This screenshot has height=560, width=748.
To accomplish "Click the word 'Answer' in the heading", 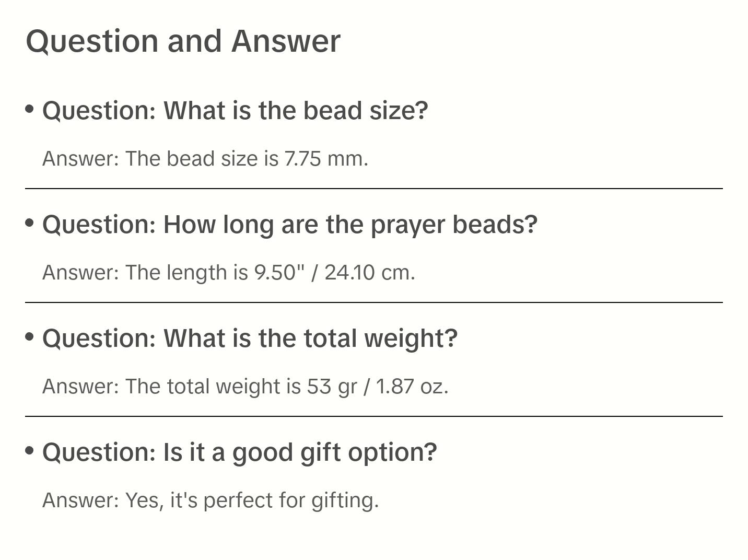I will (286, 41).
